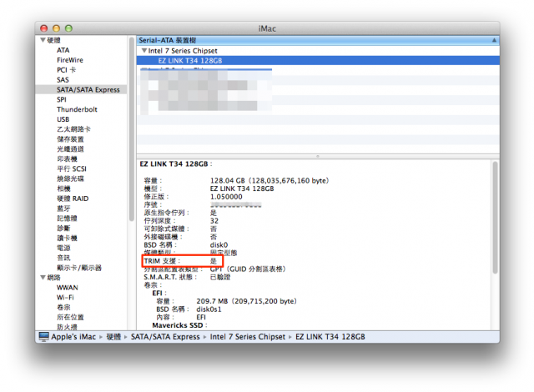Select Thunderbolt in the sidebar
Image resolution: width=534 pixels, height=392 pixels.
77,109
